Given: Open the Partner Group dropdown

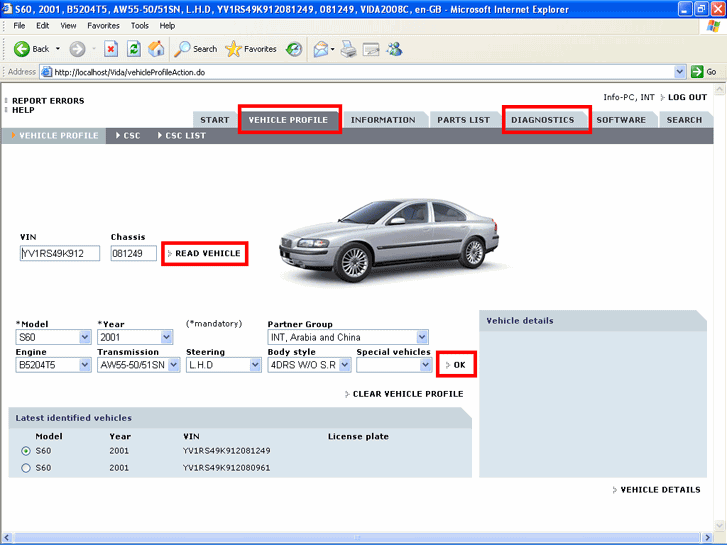Looking at the screenshot, I should point(422,337).
